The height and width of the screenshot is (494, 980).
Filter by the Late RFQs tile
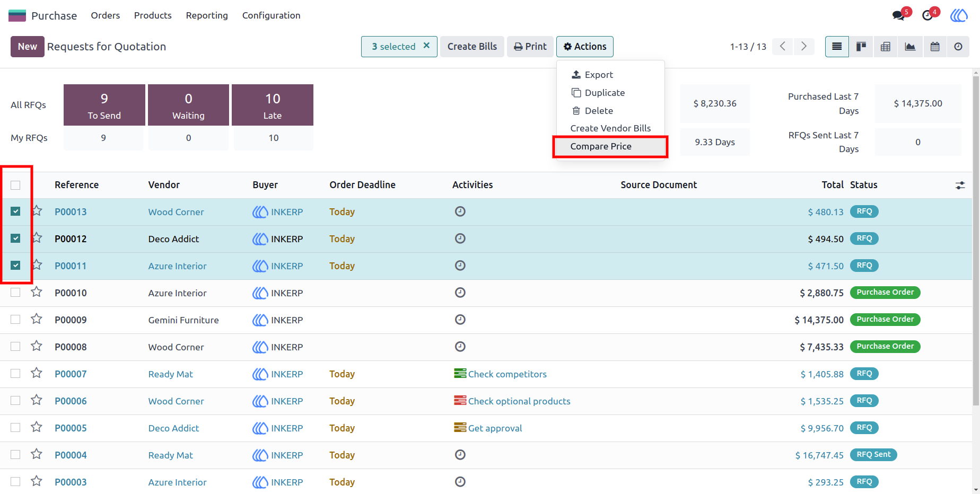273,105
